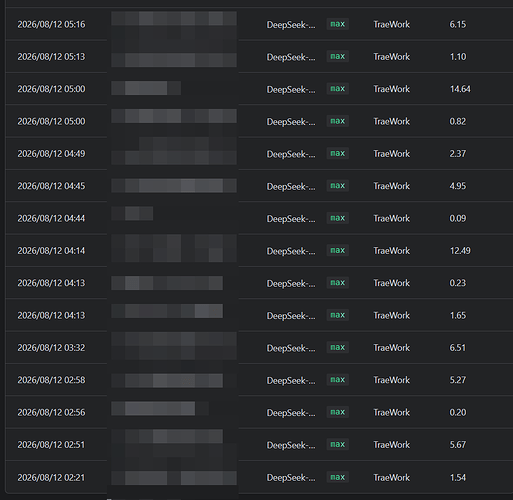Viewport: 513px width, 500px height.
Task: Open blurred request entry in 04:13 row with 1.65
Action: point(167,311)
